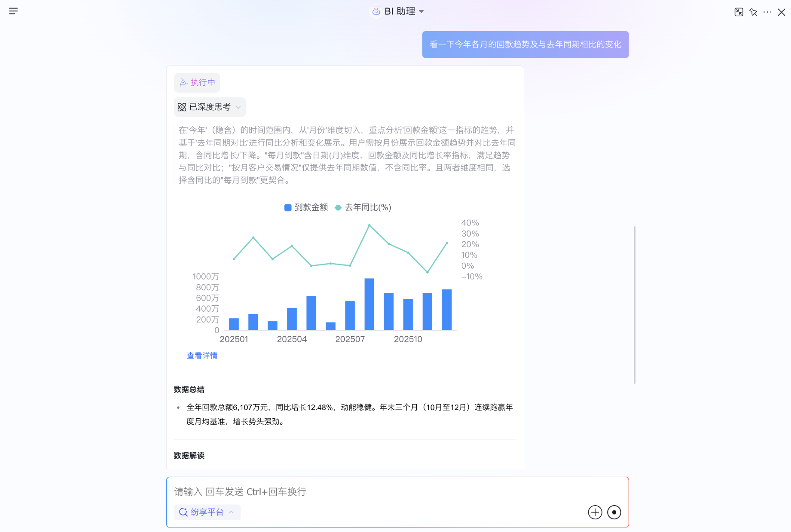Expand the BI 助理 title dropdown
This screenshot has width=791, height=532.
coord(421,12)
